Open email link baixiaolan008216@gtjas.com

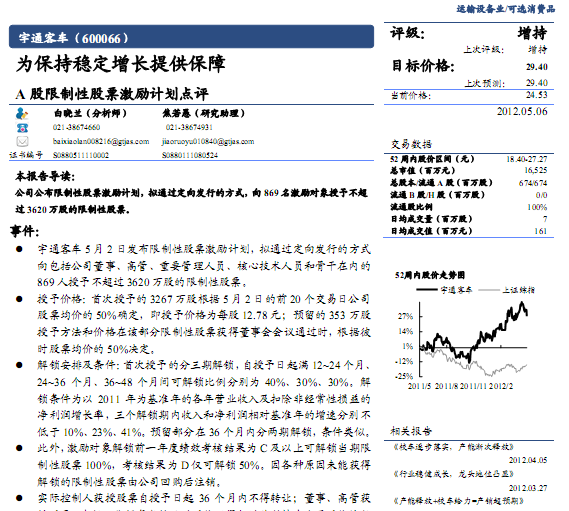[101, 141]
